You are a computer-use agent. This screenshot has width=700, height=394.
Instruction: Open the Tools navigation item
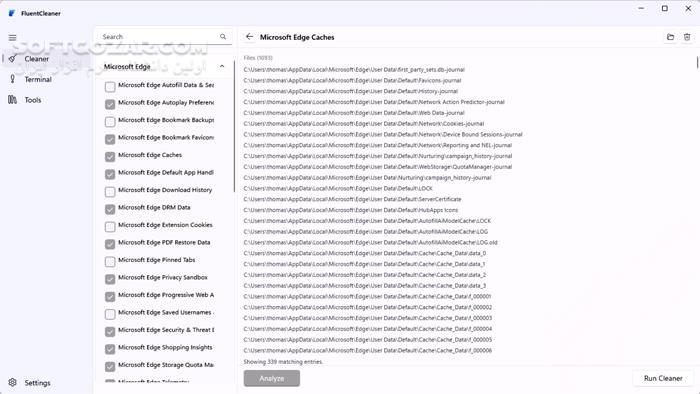47,100
